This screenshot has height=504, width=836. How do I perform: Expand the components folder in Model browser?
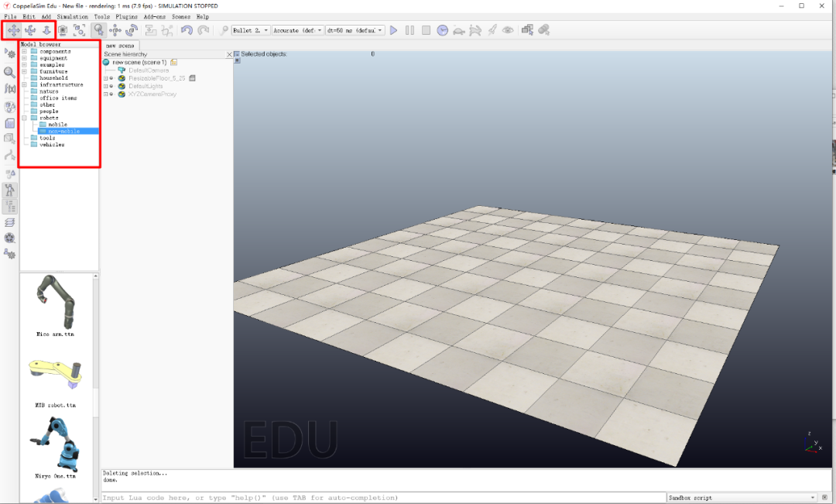pos(24,52)
